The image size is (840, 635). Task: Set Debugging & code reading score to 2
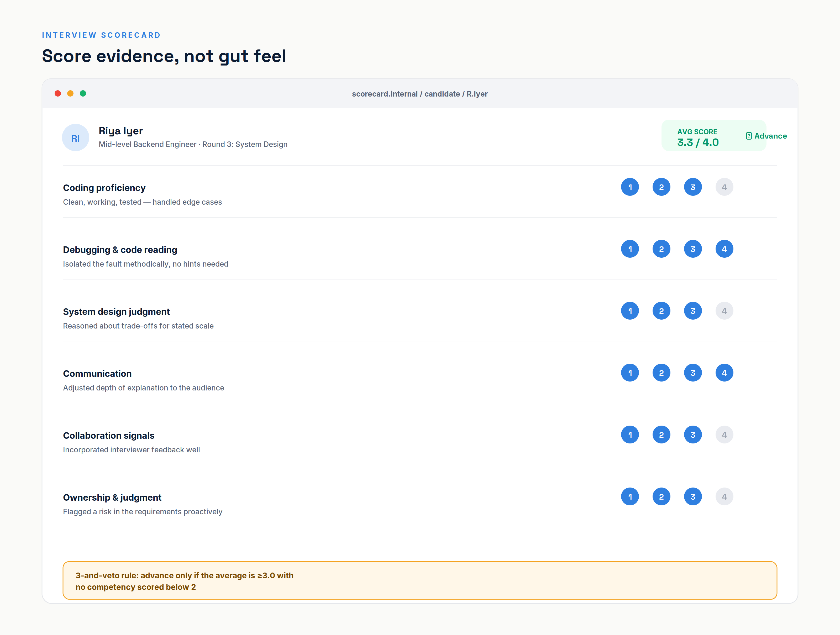(661, 249)
